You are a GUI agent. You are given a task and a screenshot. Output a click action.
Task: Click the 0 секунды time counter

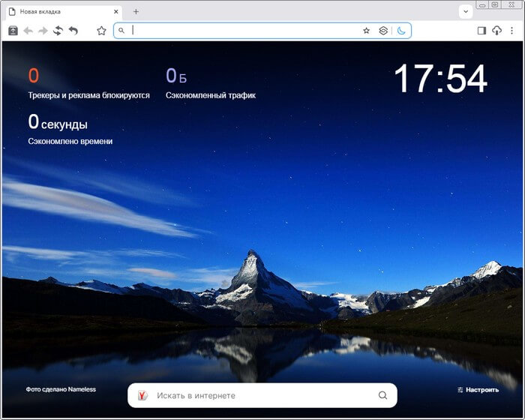[58, 122]
